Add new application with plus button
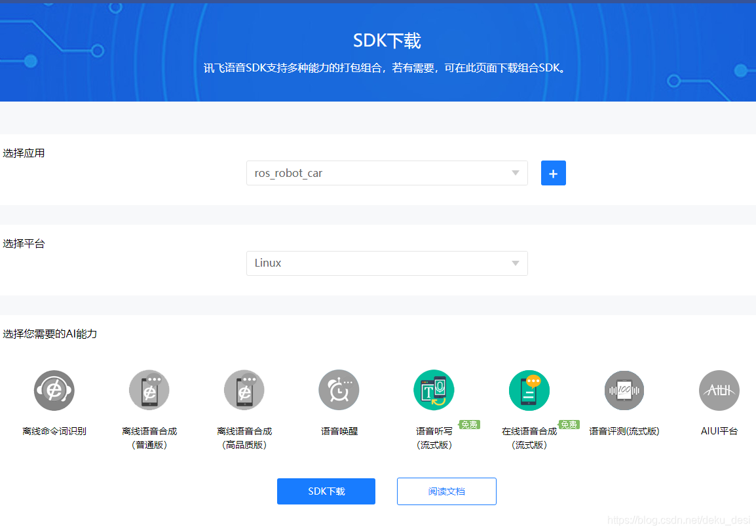756x532 pixels. pyautogui.click(x=553, y=173)
